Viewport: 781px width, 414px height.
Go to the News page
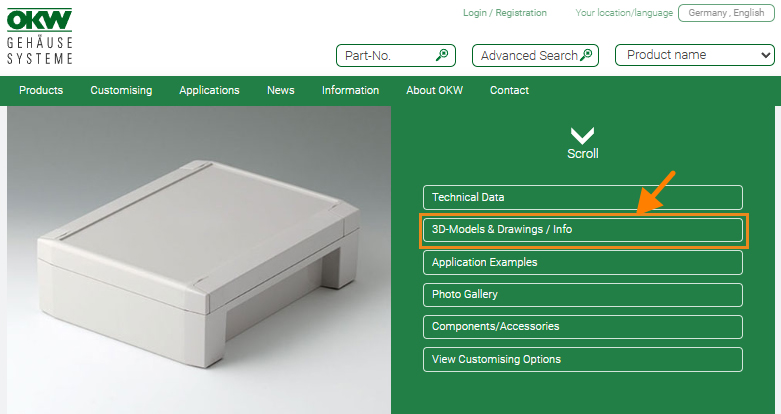pos(280,90)
